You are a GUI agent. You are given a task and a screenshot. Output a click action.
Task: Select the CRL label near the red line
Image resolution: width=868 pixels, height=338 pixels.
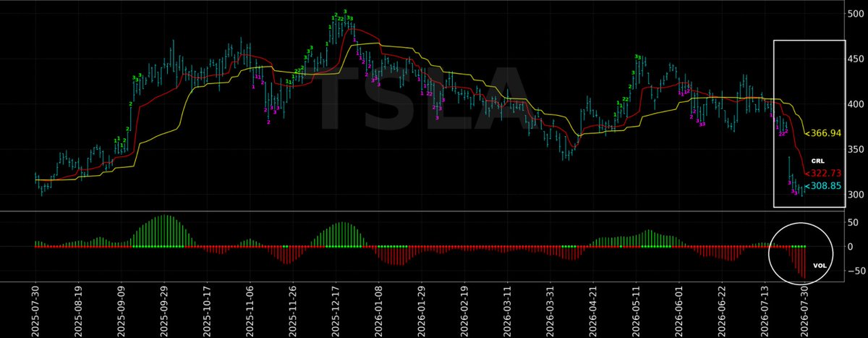pos(817,161)
